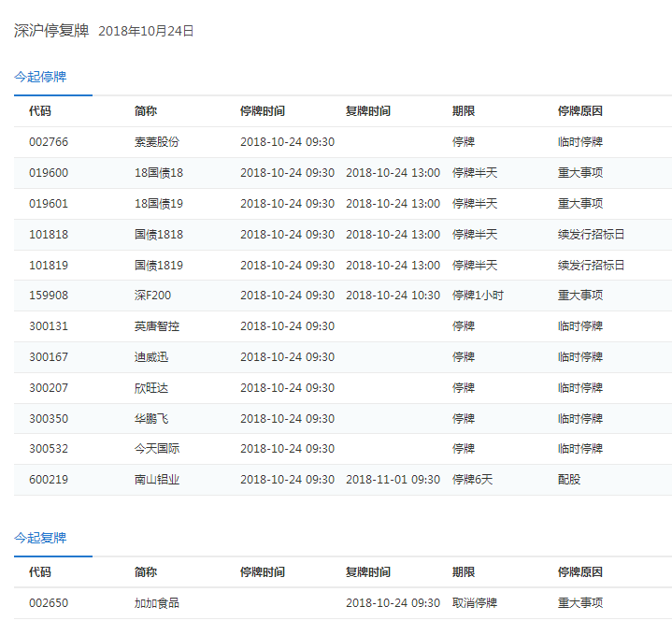Viewport: 672px width, 621px height.
Task: Click bond code 019600
Action: tap(49, 173)
